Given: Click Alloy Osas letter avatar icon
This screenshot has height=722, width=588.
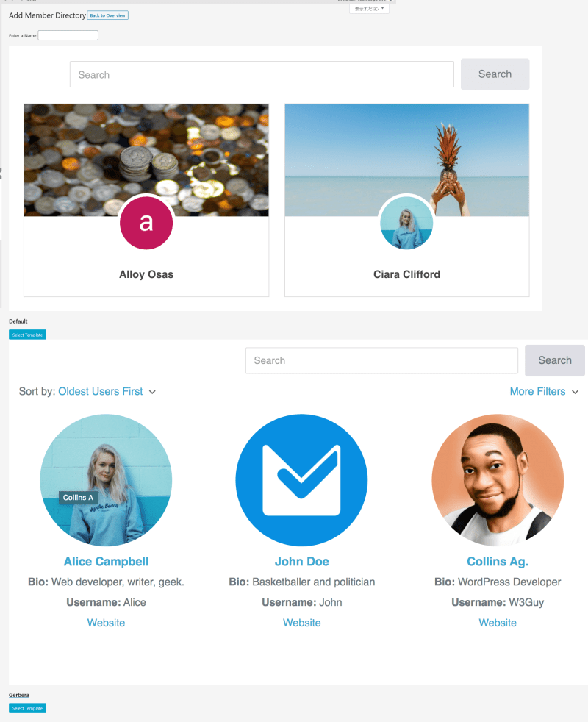Looking at the screenshot, I should (146, 222).
